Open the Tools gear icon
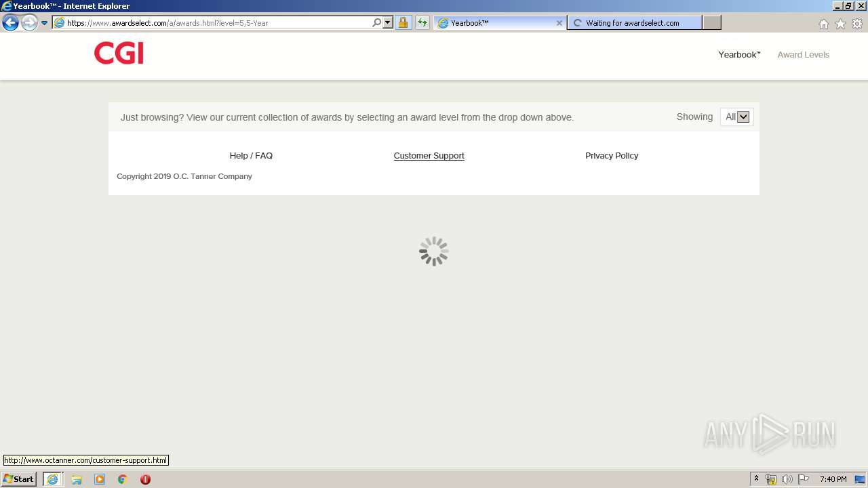This screenshot has height=488, width=868. tap(857, 24)
